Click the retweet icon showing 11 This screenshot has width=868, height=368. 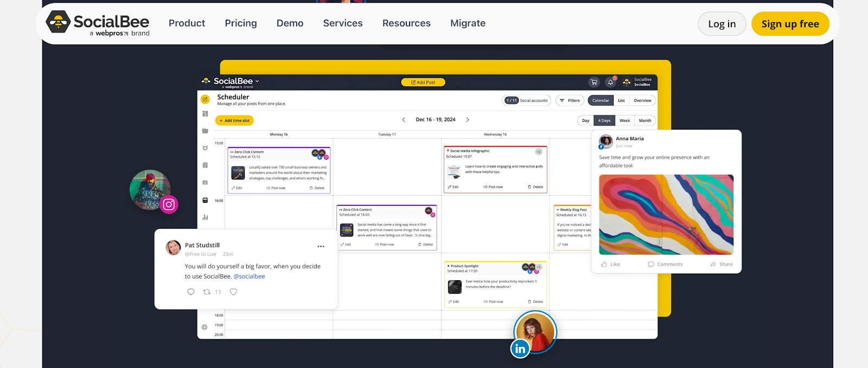(207, 292)
